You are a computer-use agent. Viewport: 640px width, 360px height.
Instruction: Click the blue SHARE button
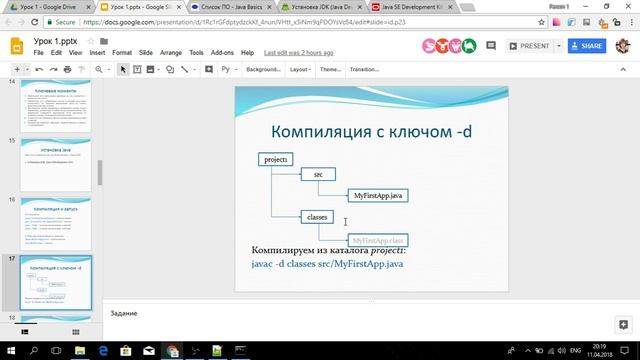(587, 46)
